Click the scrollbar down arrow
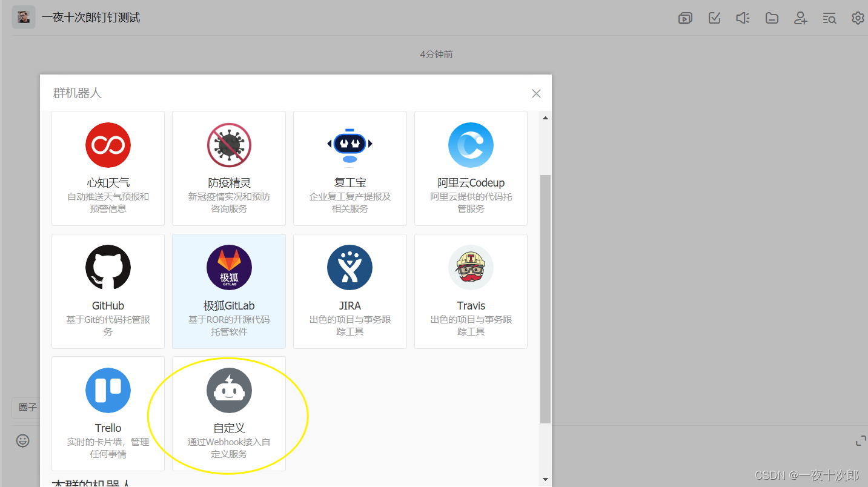868x487 pixels. pyautogui.click(x=546, y=479)
